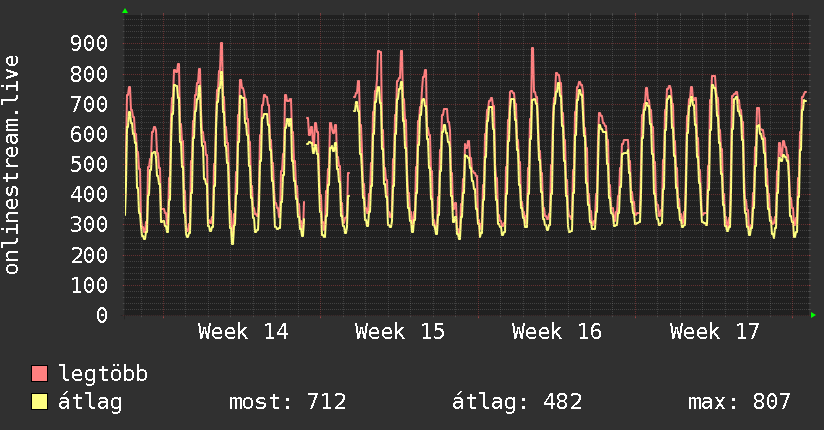Click the '100' y-axis tick label
Image resolution: width=824 pixels, height=430 pixels.
click(89, 285)
